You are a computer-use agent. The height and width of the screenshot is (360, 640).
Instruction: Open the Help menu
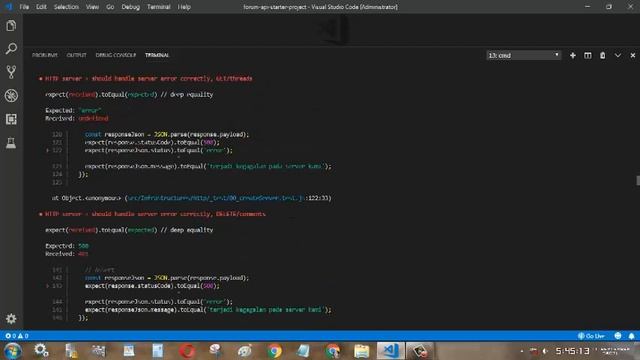coord(184,7)
